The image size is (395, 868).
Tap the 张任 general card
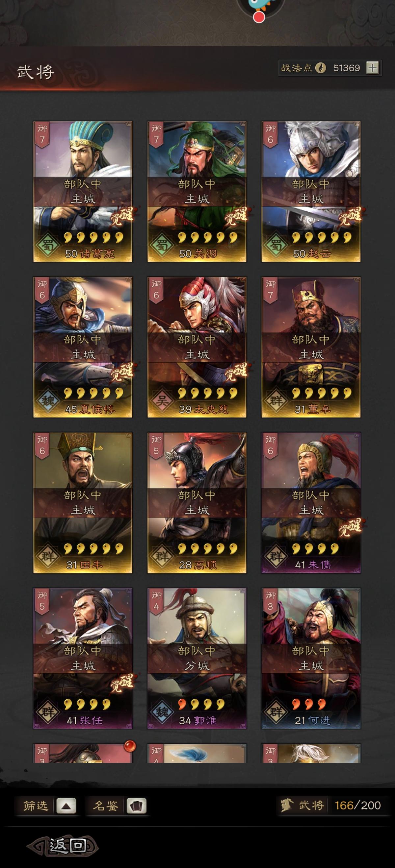(83, 659)
